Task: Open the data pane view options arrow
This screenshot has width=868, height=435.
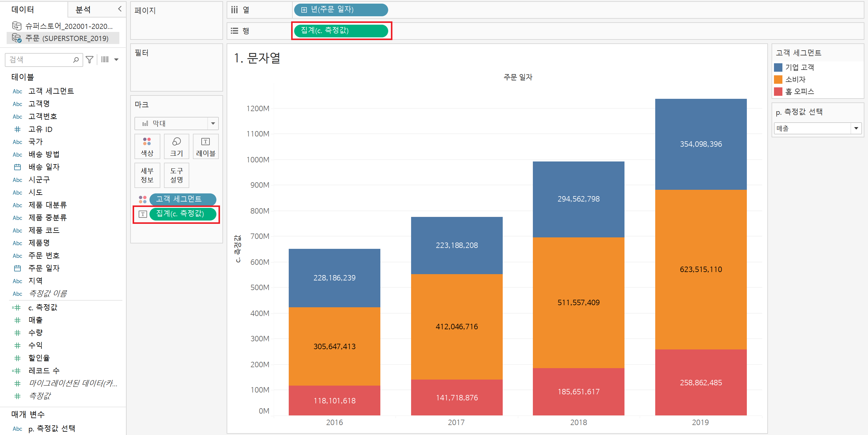Action: tap(116, 60)
